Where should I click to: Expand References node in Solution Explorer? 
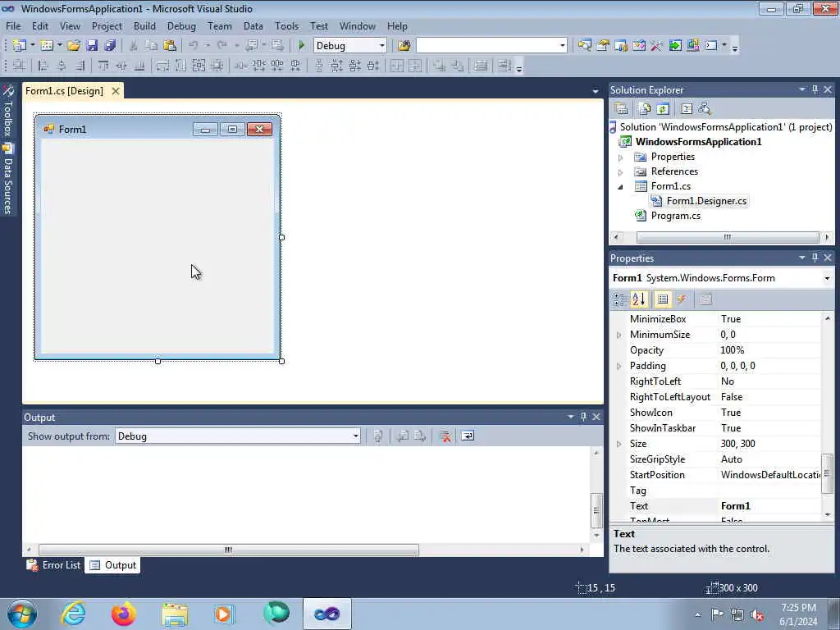point(620,172)
